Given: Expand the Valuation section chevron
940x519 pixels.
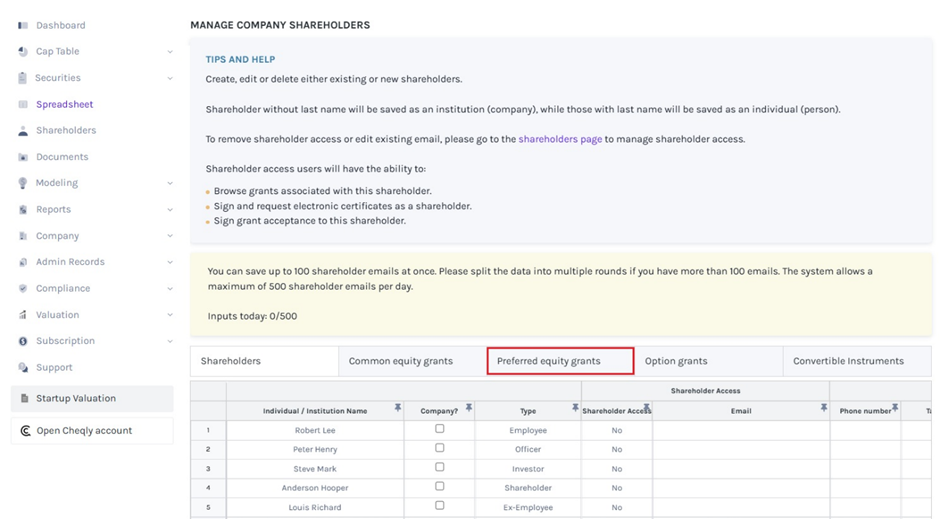Looking at the screenshot, I should (x=170, y=315).
